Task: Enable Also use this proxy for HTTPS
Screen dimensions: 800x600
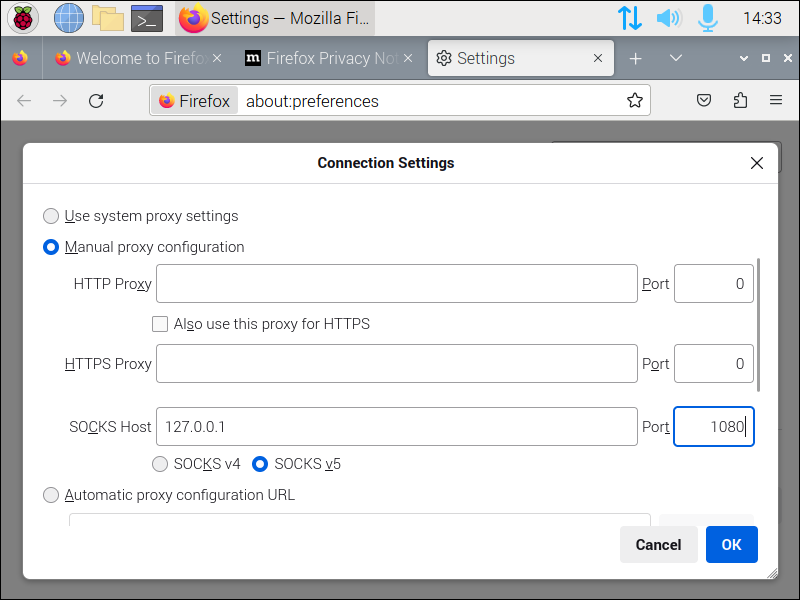Action: [x=160, y=324]
